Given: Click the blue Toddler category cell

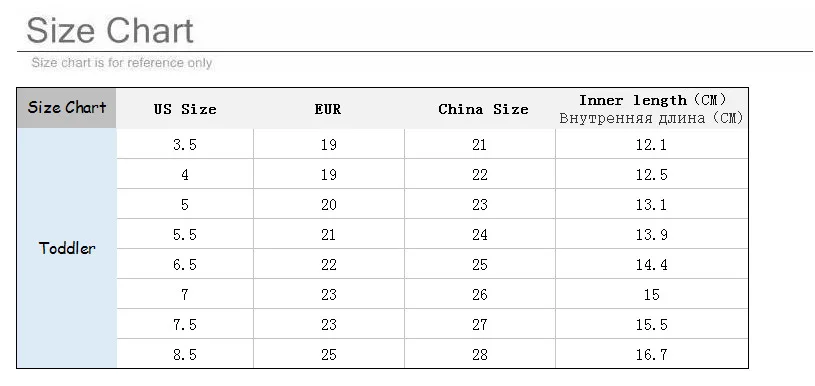Looking at the screenshot, I should (x=67, y=248).
